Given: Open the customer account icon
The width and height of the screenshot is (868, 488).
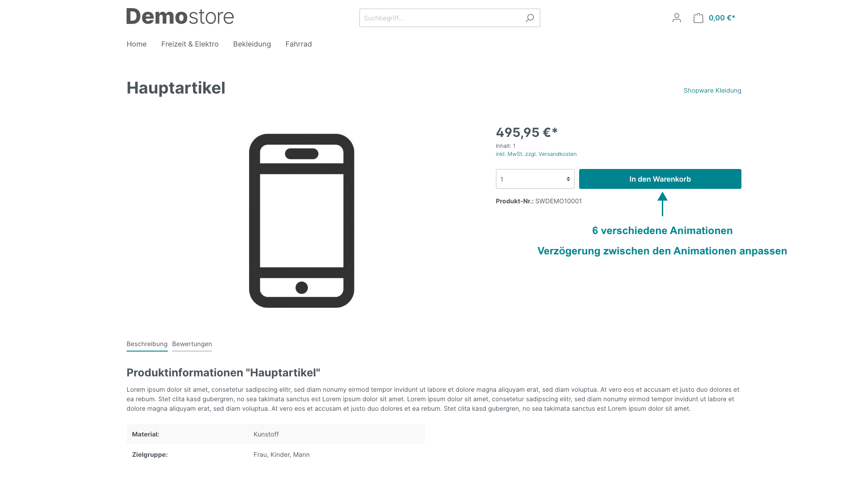Looking at the screenshot, I should tap(677, 18).
